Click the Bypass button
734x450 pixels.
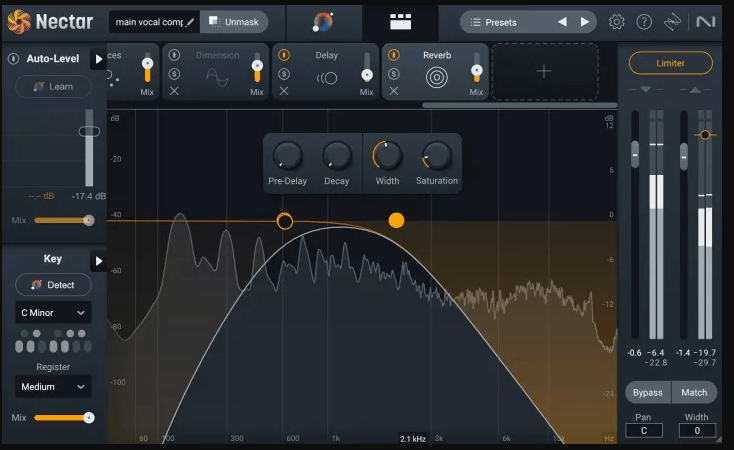tap(648, 392)
